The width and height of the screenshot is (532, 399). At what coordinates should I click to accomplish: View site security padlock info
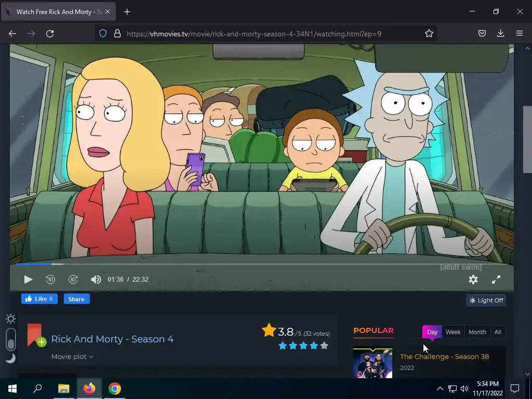coord(117,34)
